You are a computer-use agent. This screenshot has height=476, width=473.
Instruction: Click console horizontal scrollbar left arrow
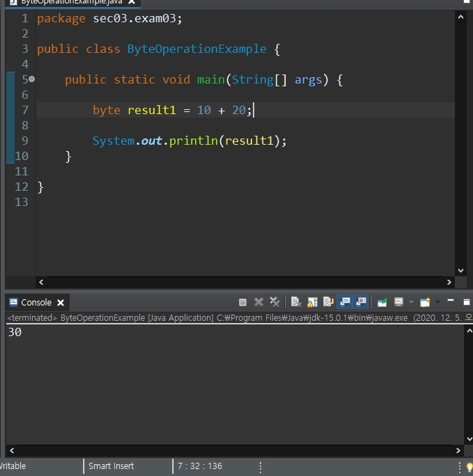12,451
